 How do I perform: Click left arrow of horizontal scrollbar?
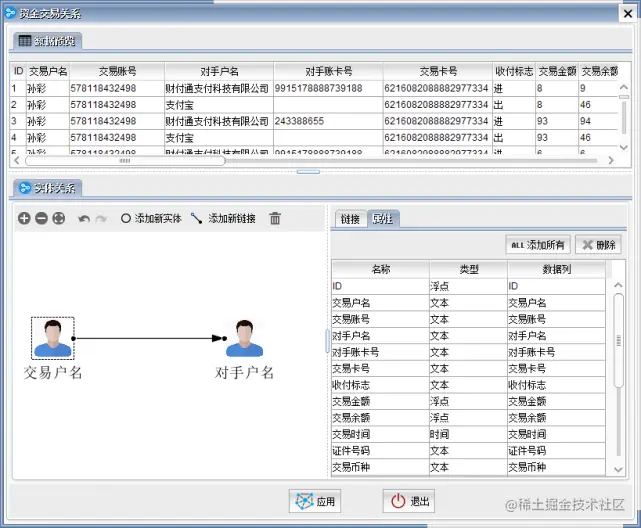coord(17,161)
